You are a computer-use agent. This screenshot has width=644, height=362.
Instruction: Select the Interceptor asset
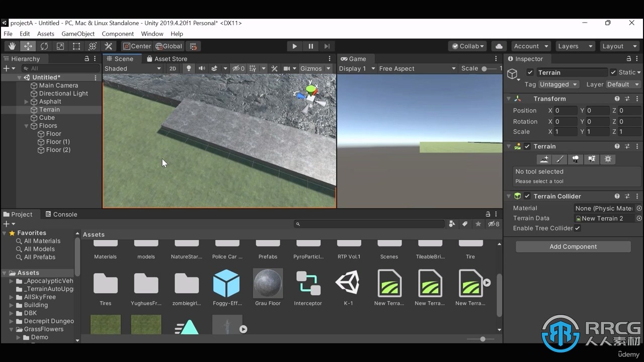[308, 287]
